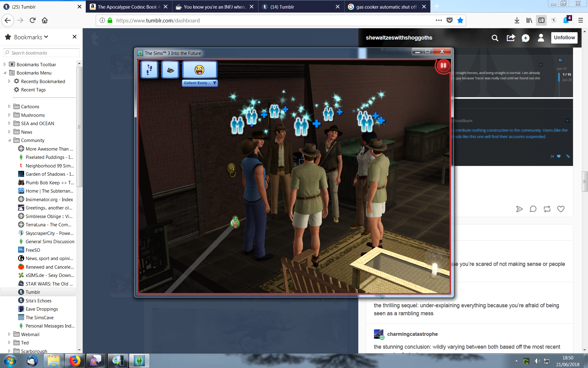Reblog the post

547,209
